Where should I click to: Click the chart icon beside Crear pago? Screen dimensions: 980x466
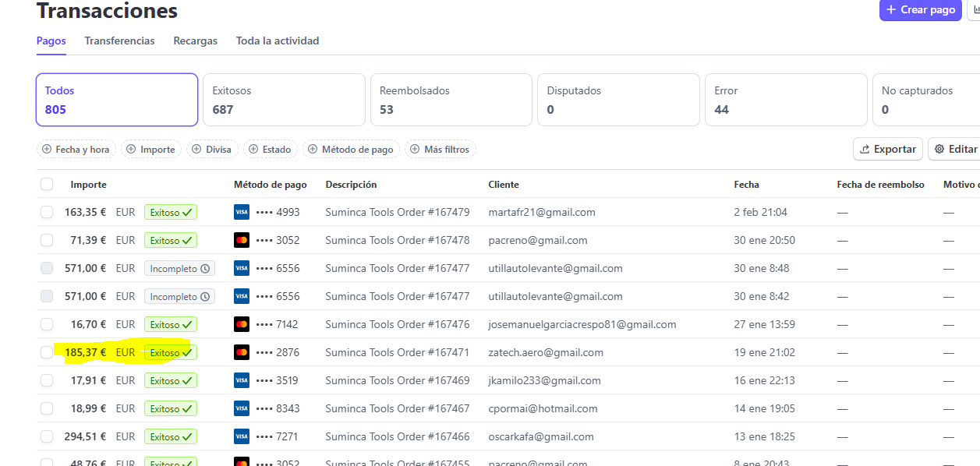[x=975, y=9]
